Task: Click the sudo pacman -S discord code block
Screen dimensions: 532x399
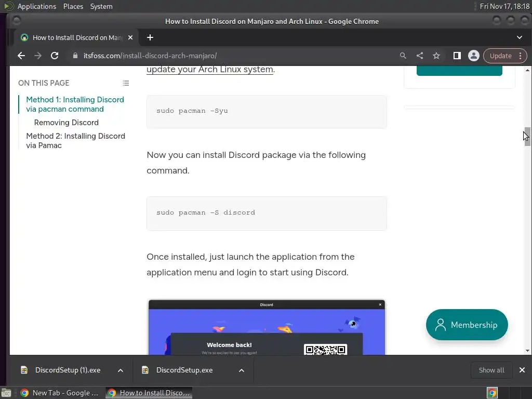Action: pos(267,214)
